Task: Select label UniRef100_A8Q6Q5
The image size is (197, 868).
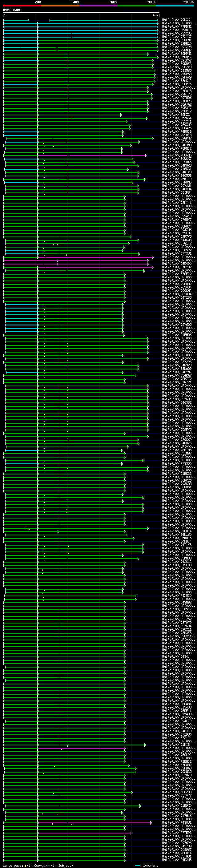Action: [x=177, y=155]
